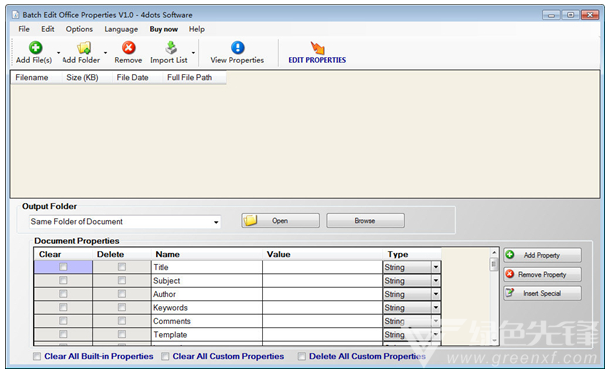Screen dimensions: 608x372
Task: Enable Delete All Custom Properties
Action: pos(302,356)
